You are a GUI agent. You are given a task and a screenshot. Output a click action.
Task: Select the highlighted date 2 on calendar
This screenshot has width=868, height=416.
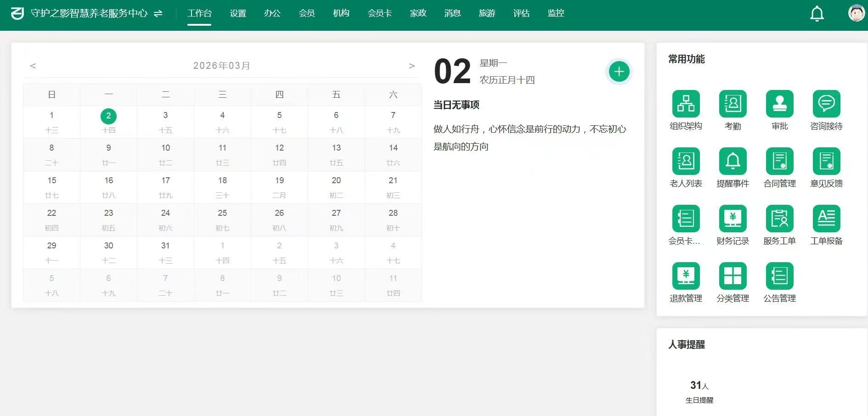108,116
